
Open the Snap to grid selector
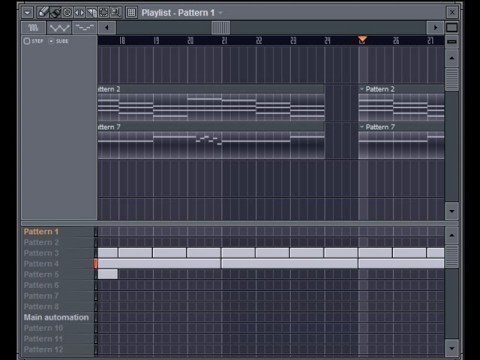click(131, 13)
